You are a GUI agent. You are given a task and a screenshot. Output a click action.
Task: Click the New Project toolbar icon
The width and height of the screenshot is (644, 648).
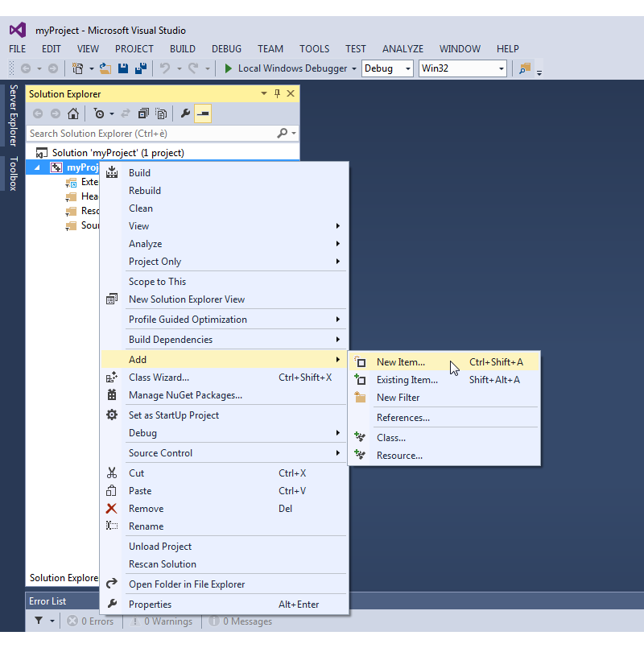pyautogui.click(x=78, y=68)
